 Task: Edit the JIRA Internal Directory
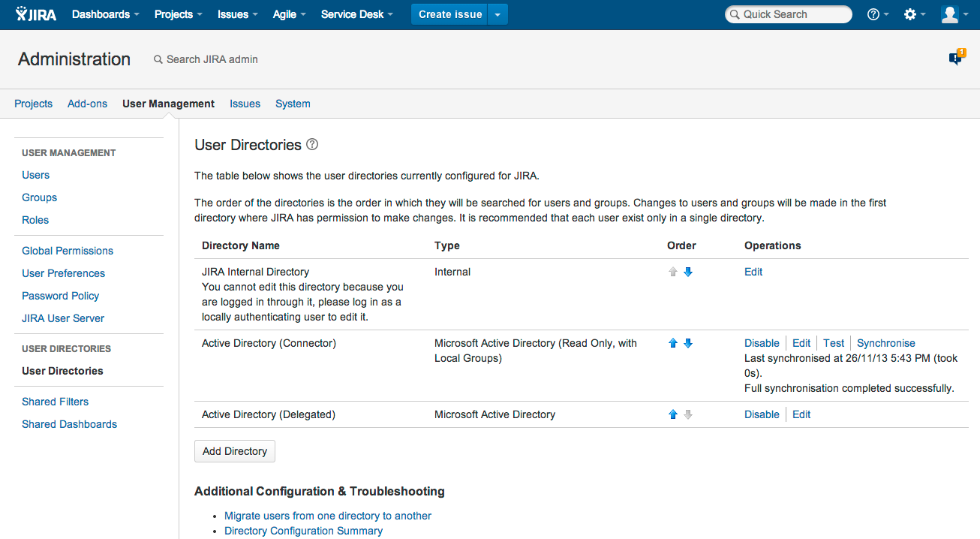(x=753, y=272)
